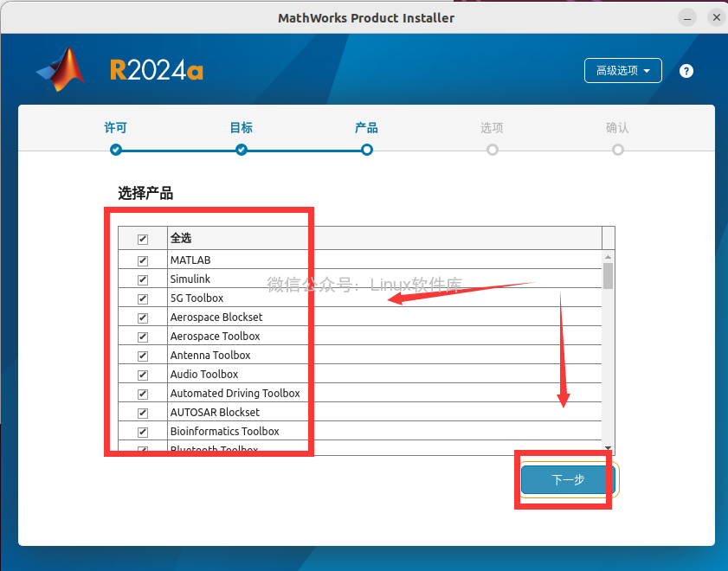Toggle the Bioinformatics Toolbox checkbox
728x571 pixels.
142,431
